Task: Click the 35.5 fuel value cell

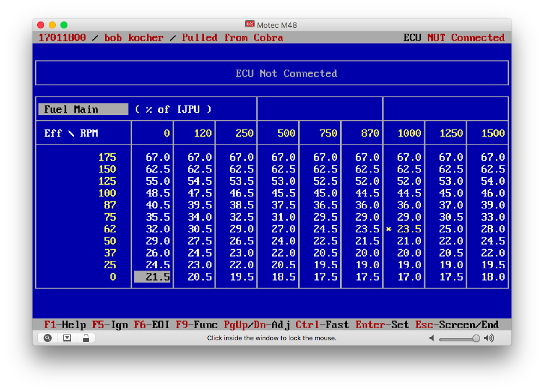Action: click(x=158, y=217)
